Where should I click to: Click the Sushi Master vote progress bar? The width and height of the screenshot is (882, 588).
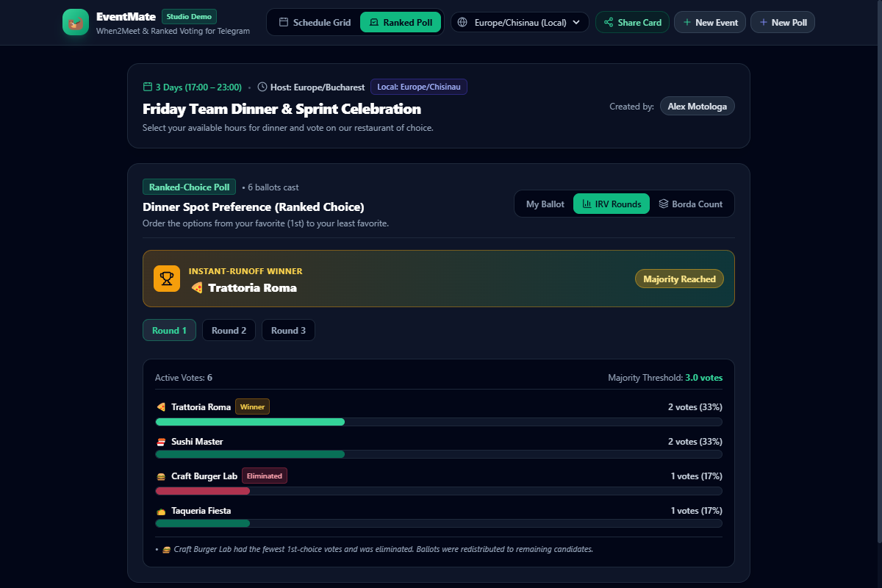[x=439, y=454]
